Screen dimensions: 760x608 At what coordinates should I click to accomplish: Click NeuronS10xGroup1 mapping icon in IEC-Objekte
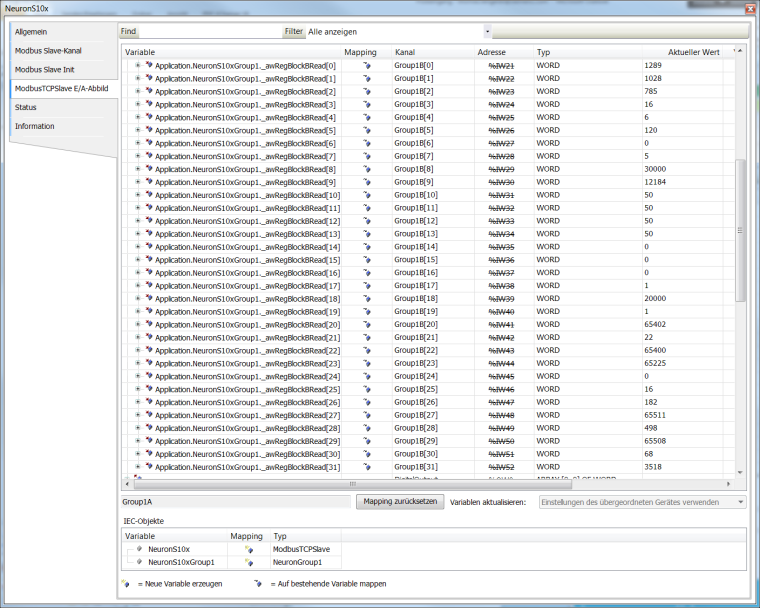point(246,562)
